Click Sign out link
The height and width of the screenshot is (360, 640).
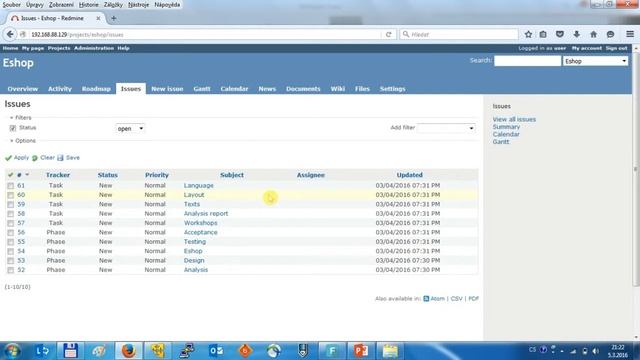click(616, 48)
